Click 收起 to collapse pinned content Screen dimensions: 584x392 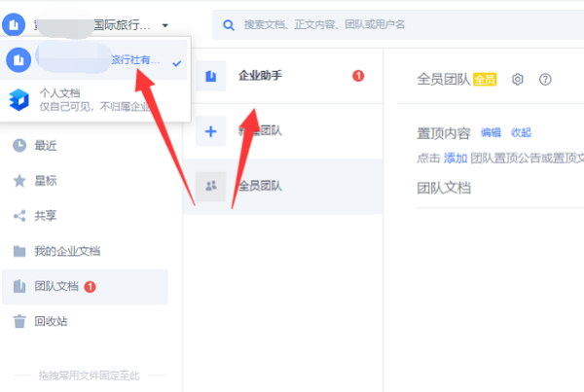[521, 132]
